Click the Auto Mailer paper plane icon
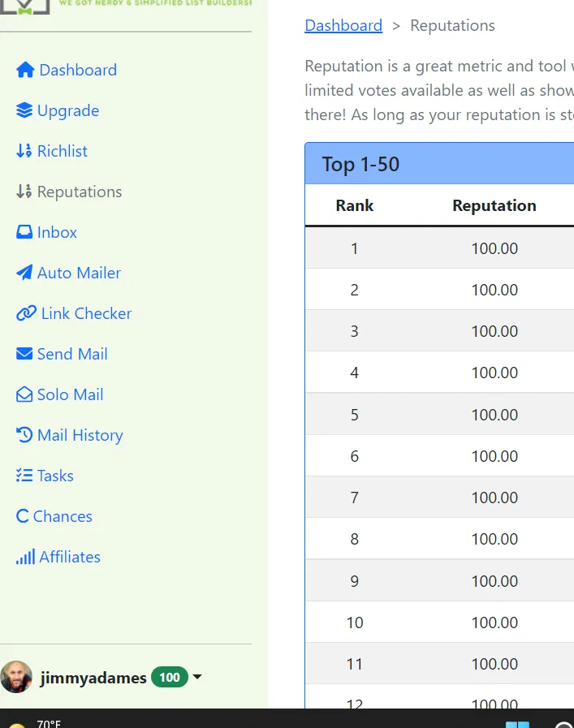The image size is (574, 728). pyautogui.click(x=24, y=273)
